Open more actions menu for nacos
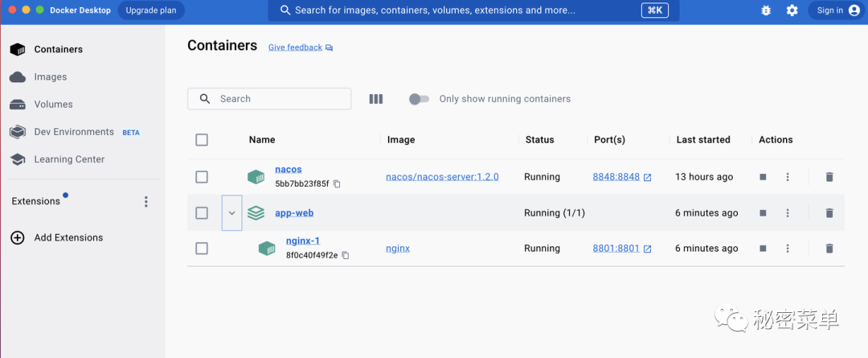 (x=787, y=177)
